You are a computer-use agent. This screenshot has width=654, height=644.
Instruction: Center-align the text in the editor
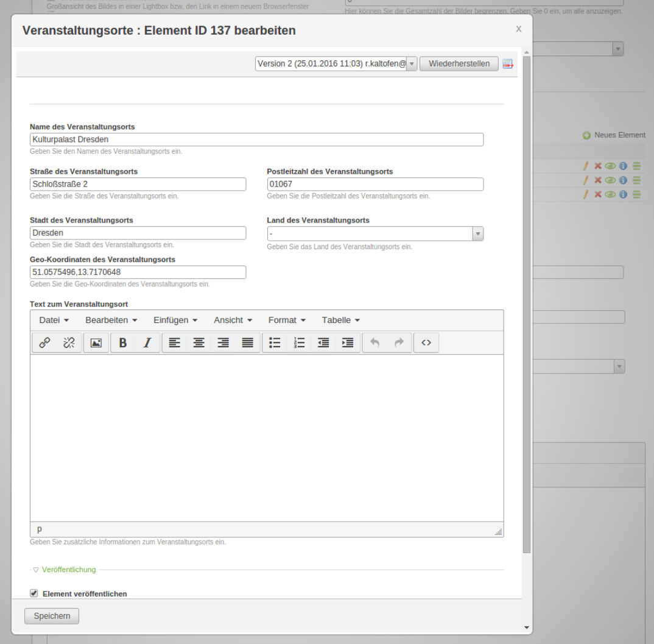(199, 342)
